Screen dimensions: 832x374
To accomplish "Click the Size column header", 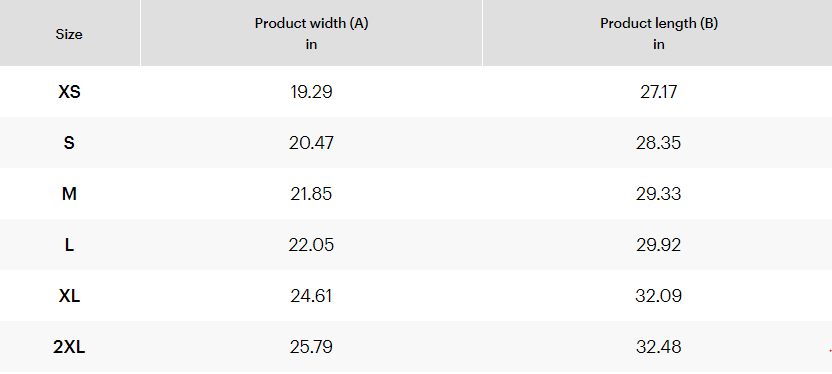I will click(69, 34).
